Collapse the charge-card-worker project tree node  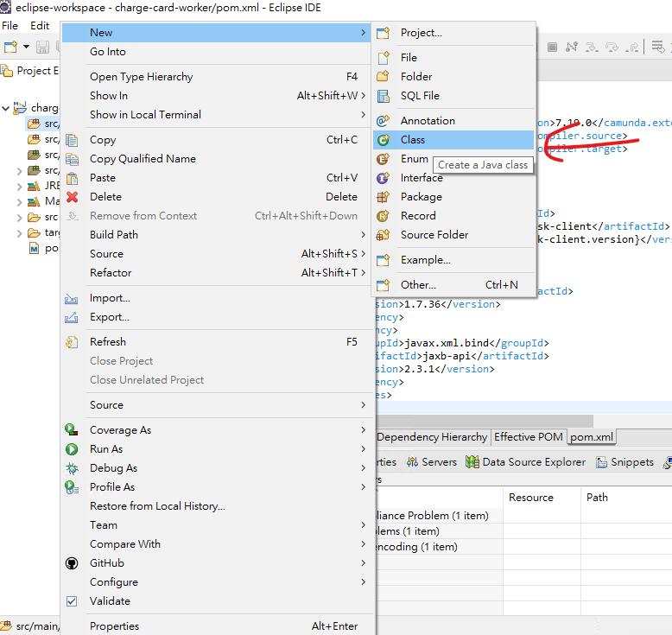5,108
